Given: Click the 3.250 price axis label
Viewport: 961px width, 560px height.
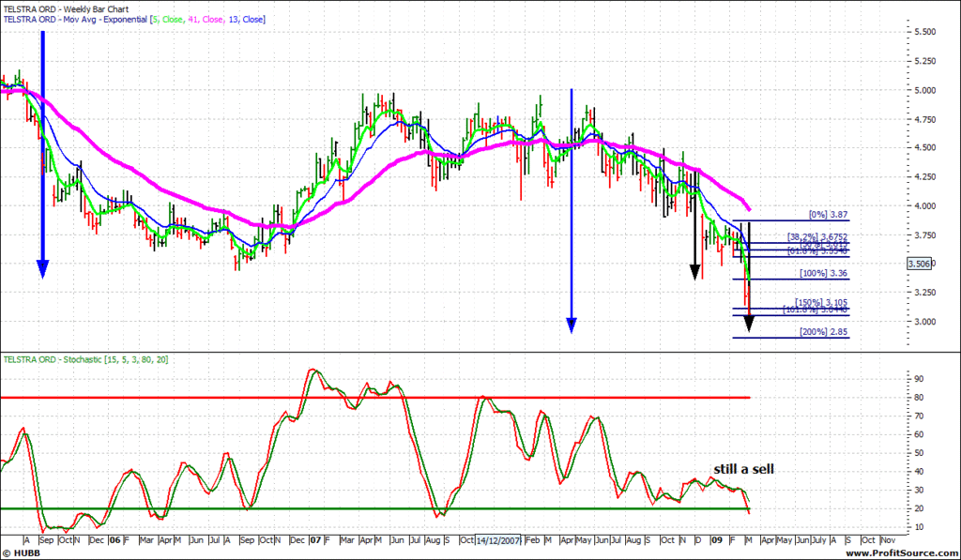Looking at the screenshot, I should tap(924, 293).
